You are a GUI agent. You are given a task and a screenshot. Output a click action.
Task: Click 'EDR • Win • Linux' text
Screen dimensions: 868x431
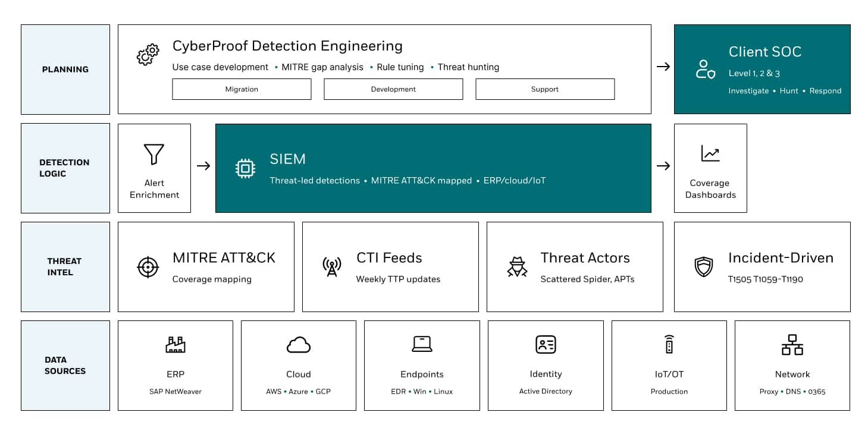coord(422,391)
